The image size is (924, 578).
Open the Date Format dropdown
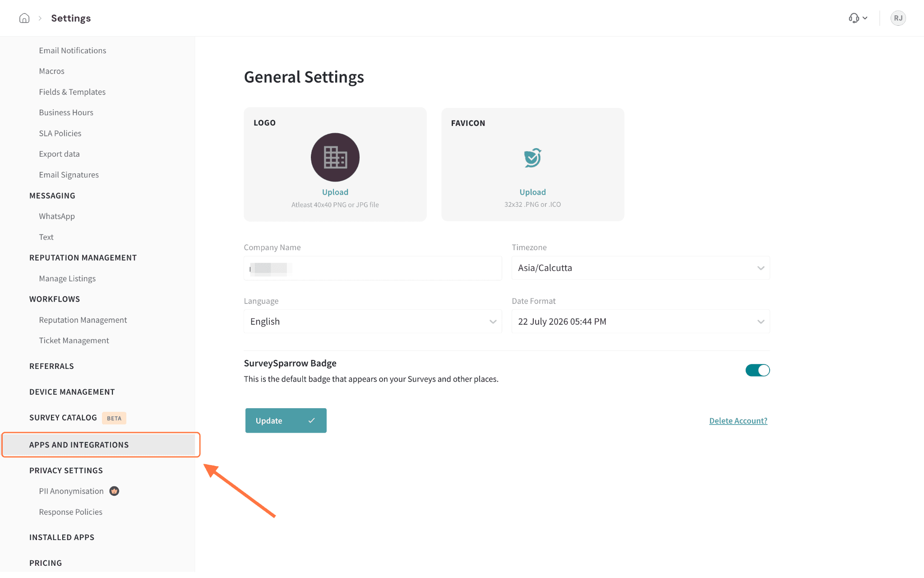click(641, 322)
